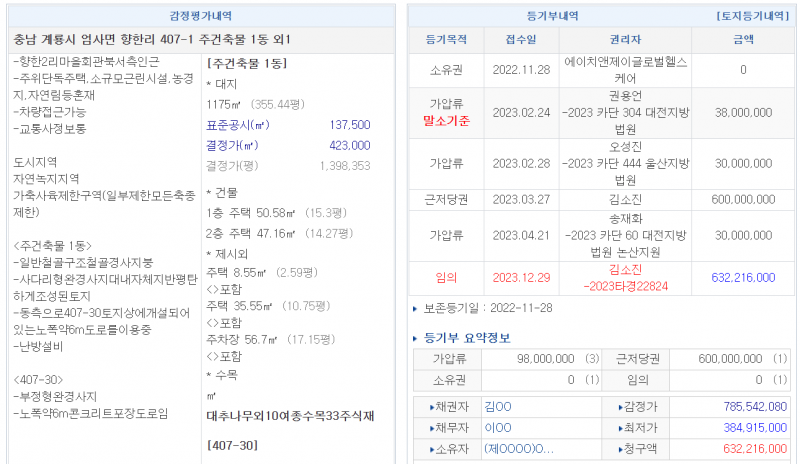Image resolution: width=800 pixels, height=464 pixels.
Task: Open the 토지등기내역 link
Action: (753, 17)
